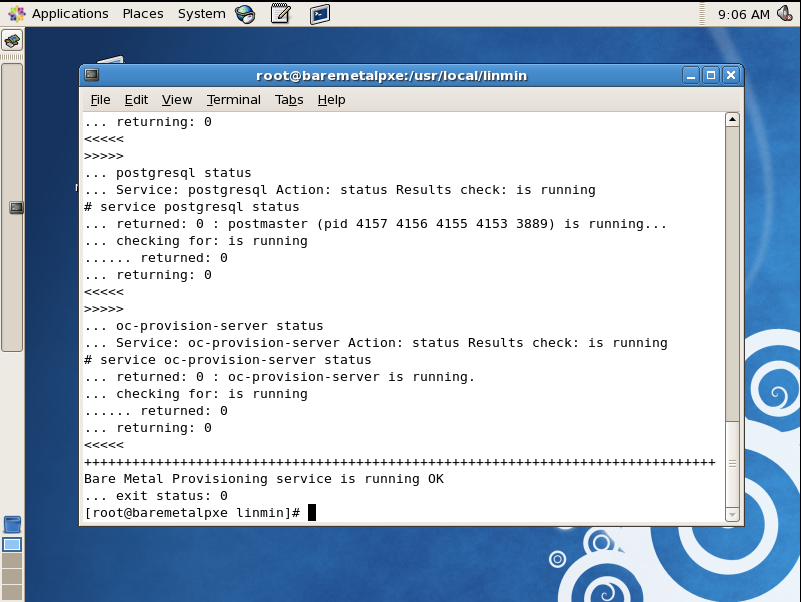Viewport: 801px width, 602px height.
Task: Open the Edit menu in terminal
Action: [x=136, y=100]
